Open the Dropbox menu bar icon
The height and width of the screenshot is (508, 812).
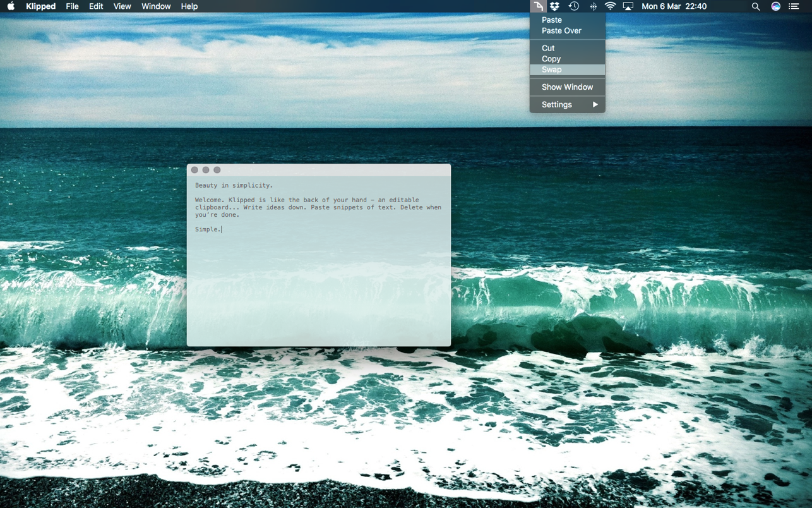(554, 6)
